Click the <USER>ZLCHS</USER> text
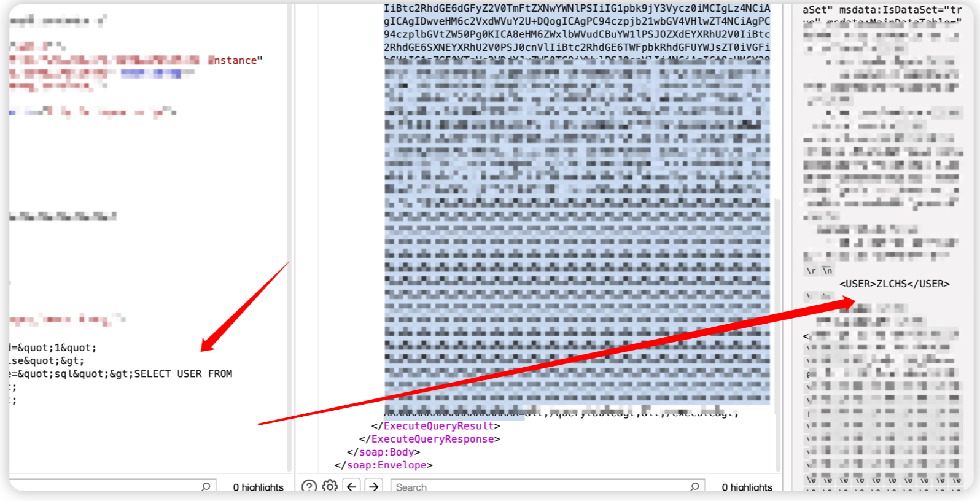The width and height of the screenshot is (980, 501). (x=895, y=284)
